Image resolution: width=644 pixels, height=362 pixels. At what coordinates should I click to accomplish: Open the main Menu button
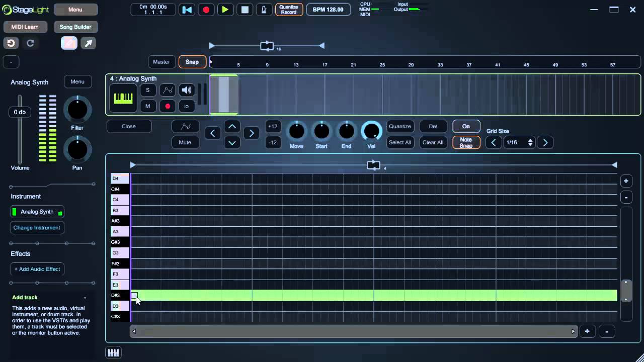click(75, 10)
